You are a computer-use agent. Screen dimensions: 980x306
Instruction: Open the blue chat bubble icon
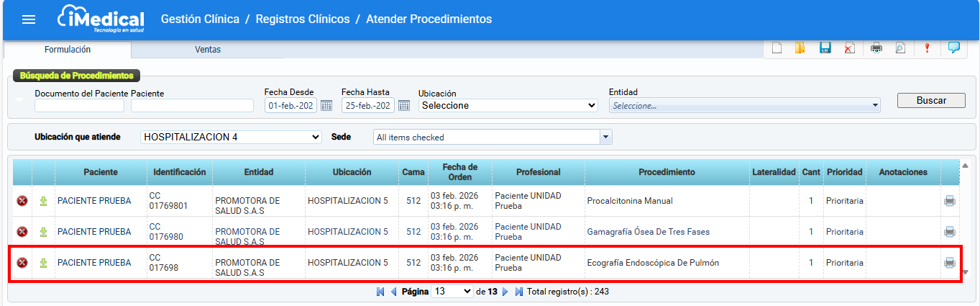click(x=954, y=48)
